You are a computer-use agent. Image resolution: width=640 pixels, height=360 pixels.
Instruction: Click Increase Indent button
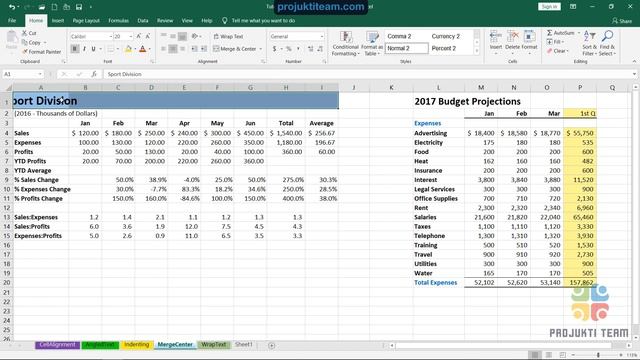pyautogui.click(x=204, y=49)
